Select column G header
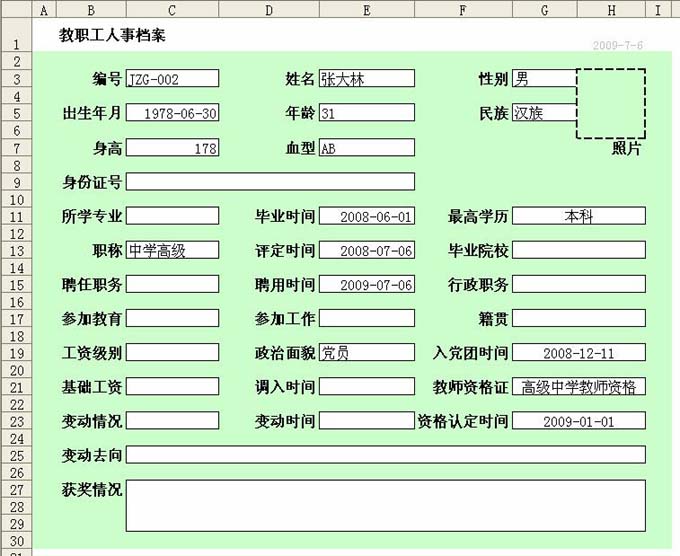The width and height of the screenshot is (680, 556). click(x=544, y=10)
